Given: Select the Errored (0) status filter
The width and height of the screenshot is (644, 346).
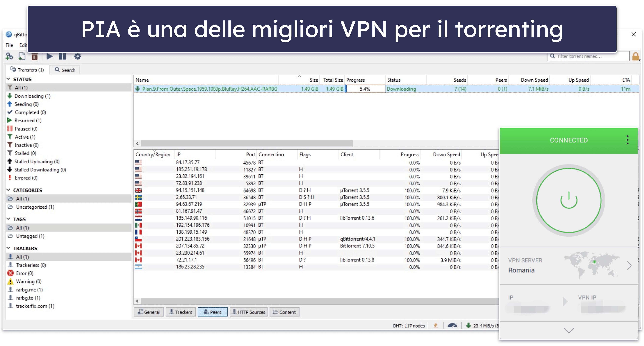Looking at the screenshot, I should [x=22, y=178].
